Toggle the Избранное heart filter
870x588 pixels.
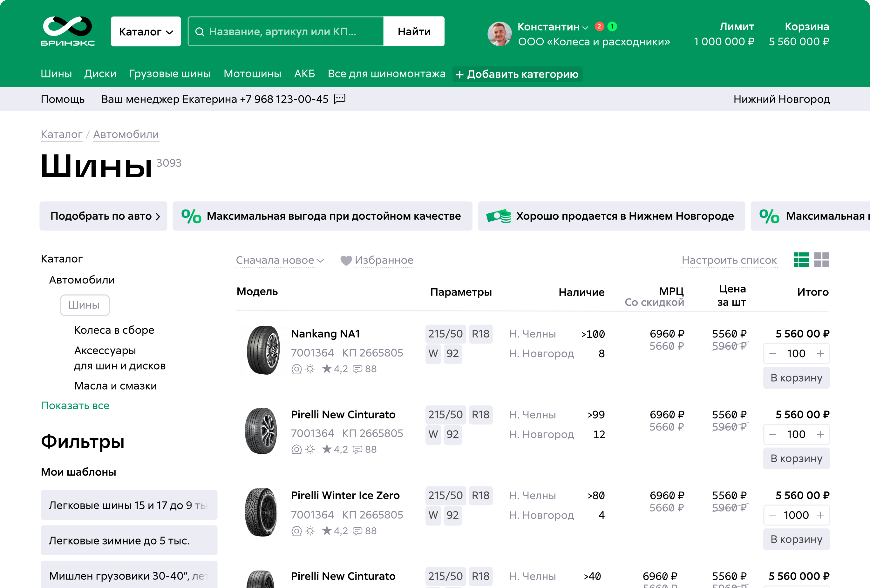346,260
